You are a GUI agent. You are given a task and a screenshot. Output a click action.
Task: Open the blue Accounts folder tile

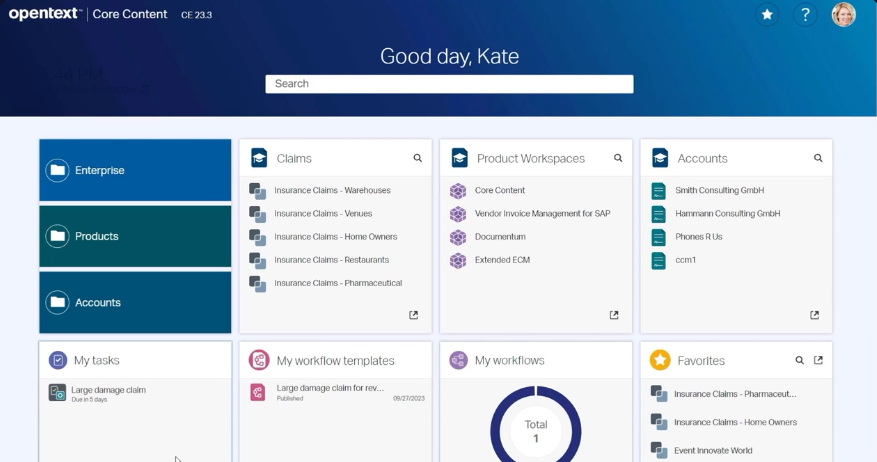pos(135,302)
